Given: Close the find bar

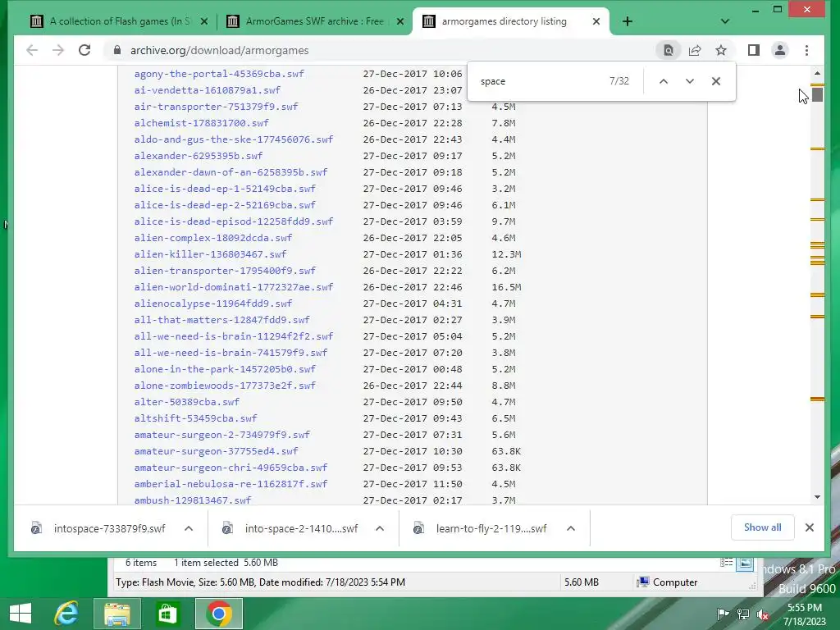Looking at the screenshot, I should (x=715, y=81).
